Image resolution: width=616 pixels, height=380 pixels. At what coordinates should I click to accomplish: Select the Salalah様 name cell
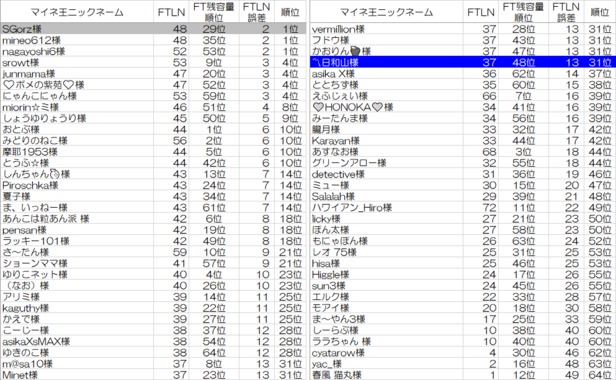(386, 196)
